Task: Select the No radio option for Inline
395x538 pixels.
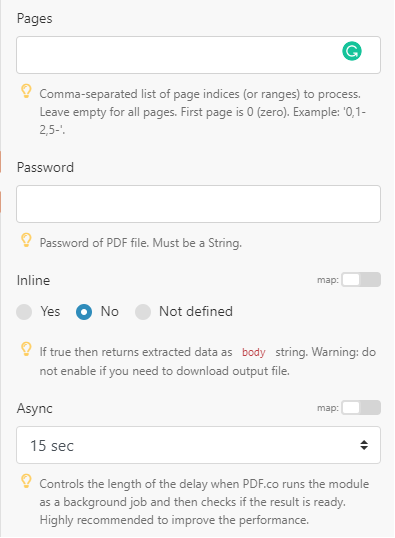Action: click(x=84, y=312)
